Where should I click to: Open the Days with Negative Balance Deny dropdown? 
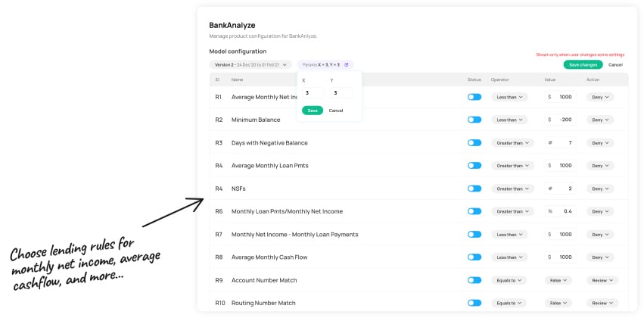[x=600, y=143]
